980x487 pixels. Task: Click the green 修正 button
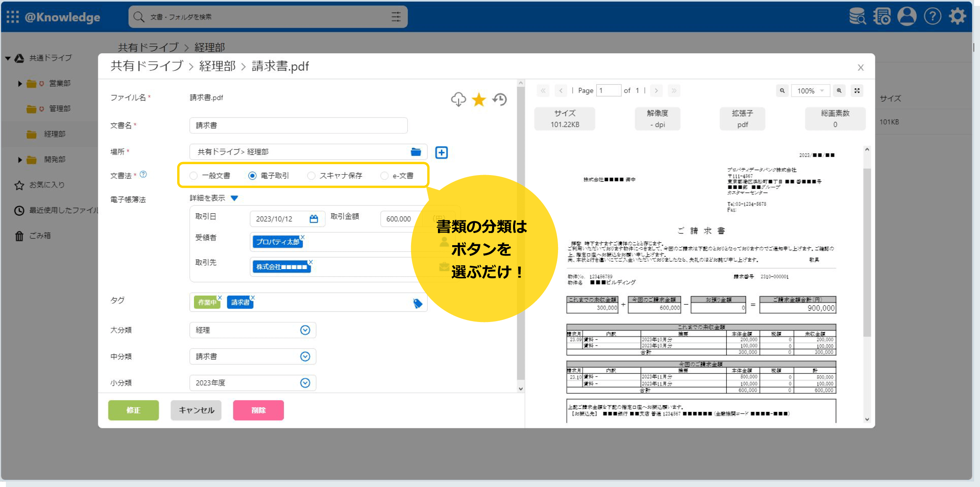[134, 410]
